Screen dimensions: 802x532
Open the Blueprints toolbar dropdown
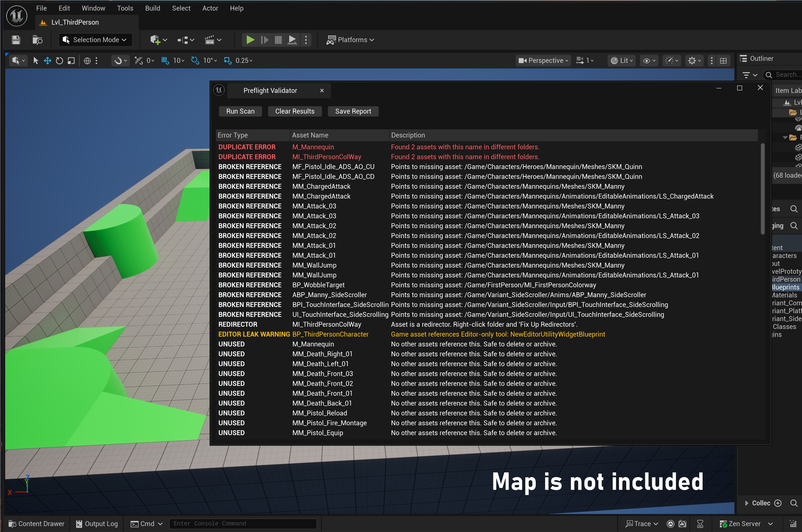tap(186, 40)
